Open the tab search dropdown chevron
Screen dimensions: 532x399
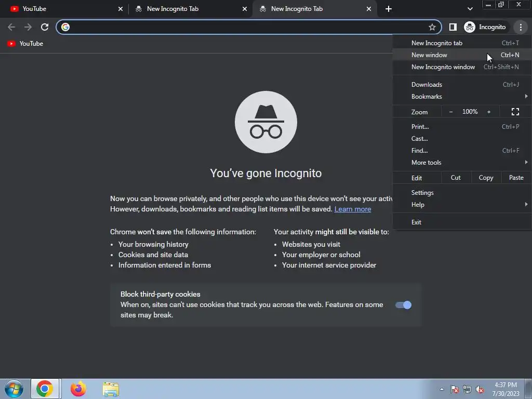coord(470,9)
